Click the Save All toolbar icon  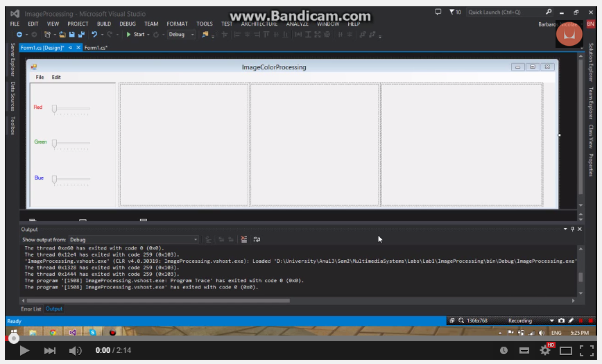[81, 35]
